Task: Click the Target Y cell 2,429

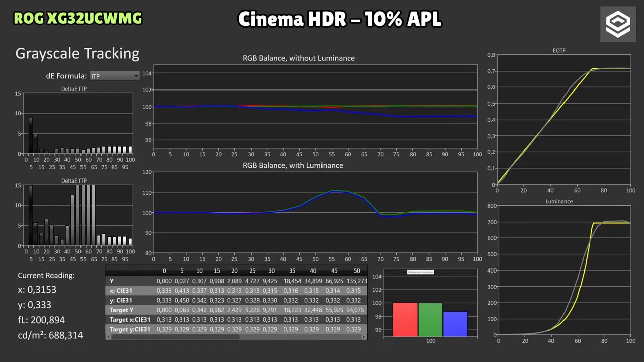Action: [234, 310]
